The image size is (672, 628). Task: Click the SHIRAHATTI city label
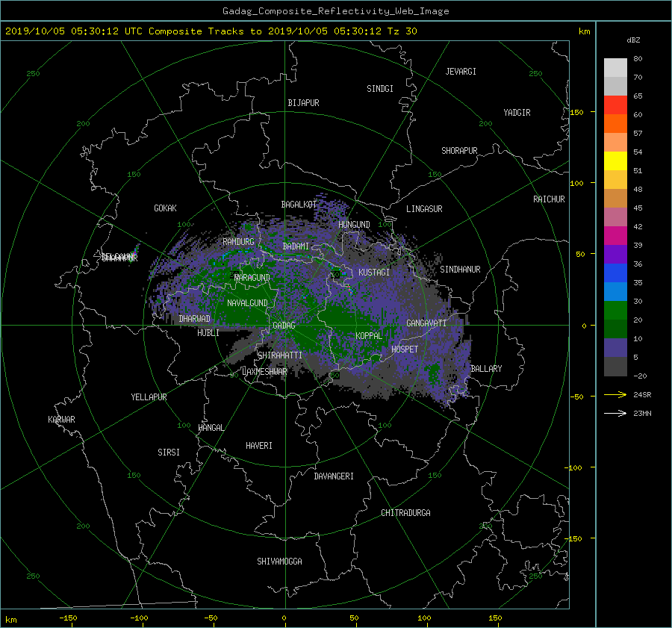[x=280, y=355]
